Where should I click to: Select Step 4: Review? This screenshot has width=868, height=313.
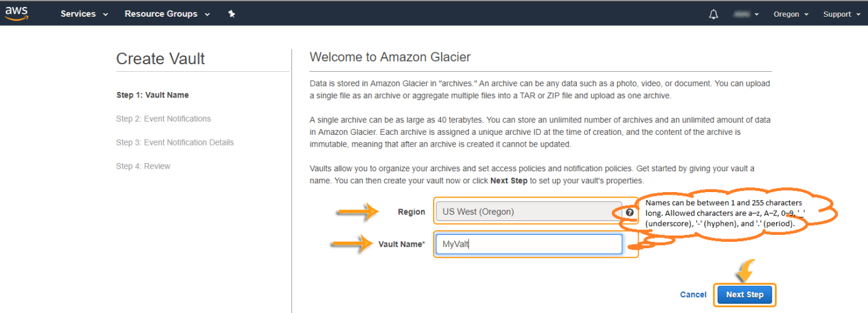(x=143, y=166)
